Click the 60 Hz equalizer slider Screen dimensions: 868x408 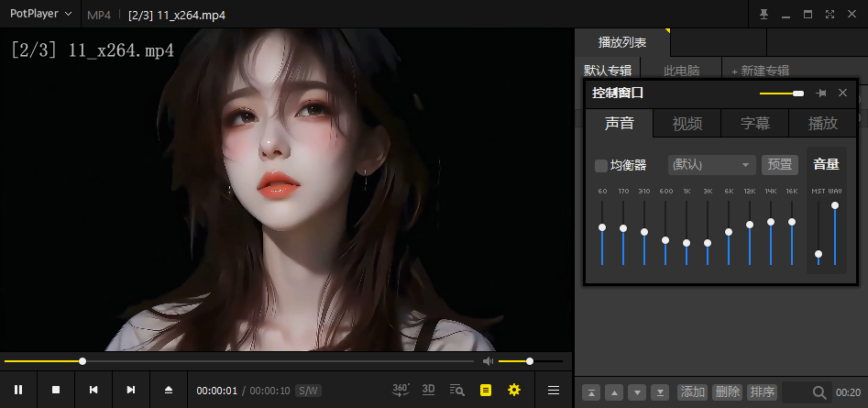click(x=602, y=233)
